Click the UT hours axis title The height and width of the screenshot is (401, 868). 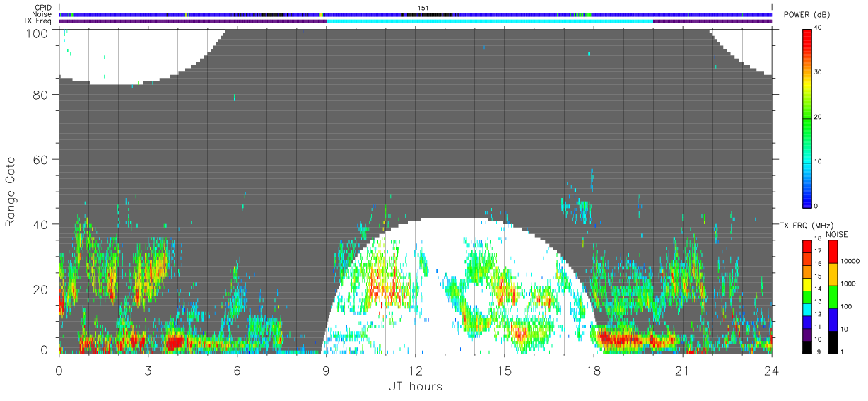click(x=414, y=386)
